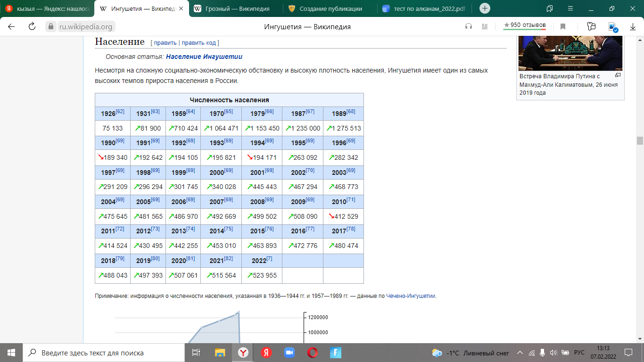The height and width of the screenshot is (362, 644).
Task: Open a new browser tab
Action: point(485,8)
